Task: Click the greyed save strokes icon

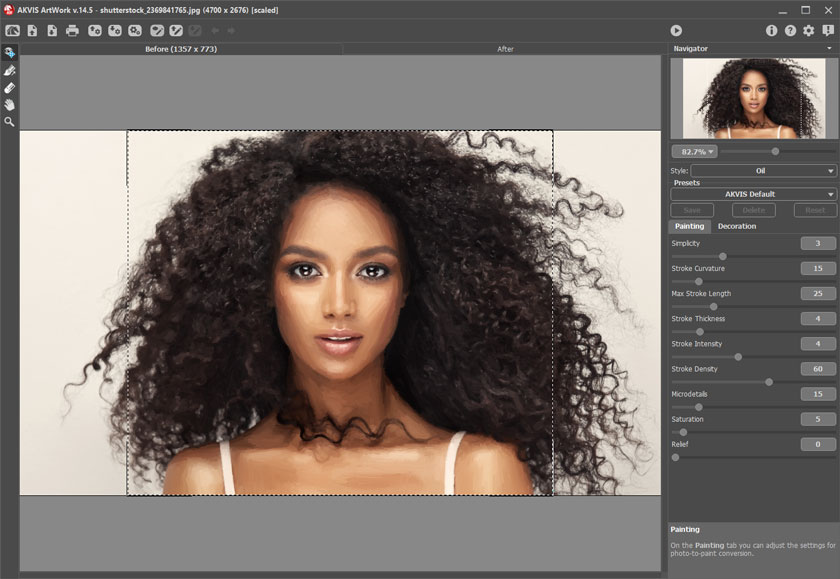Action: tap(195, 31)
